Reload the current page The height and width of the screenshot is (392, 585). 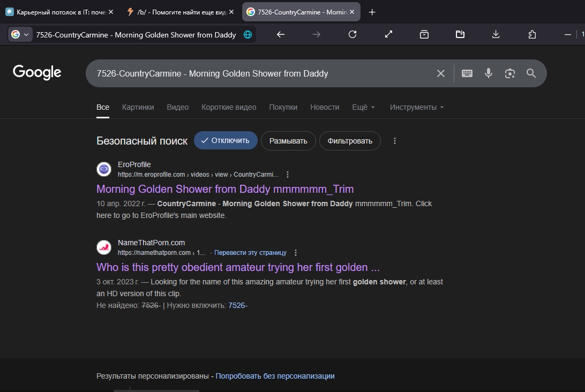352,35
